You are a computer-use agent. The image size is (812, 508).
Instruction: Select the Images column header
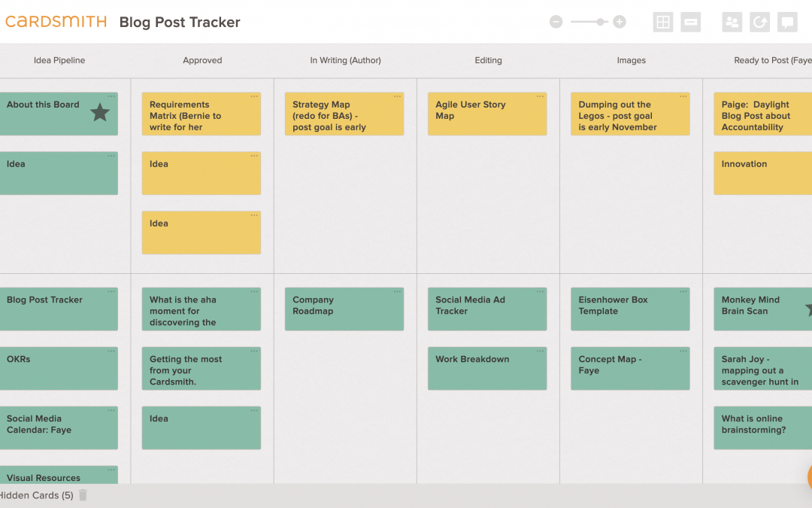coord(632,60)
